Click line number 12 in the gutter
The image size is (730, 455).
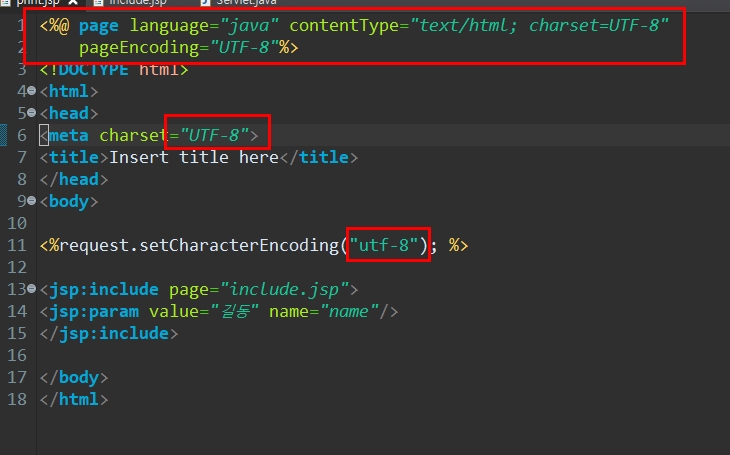pyautogui.click(x=17, y=267)
